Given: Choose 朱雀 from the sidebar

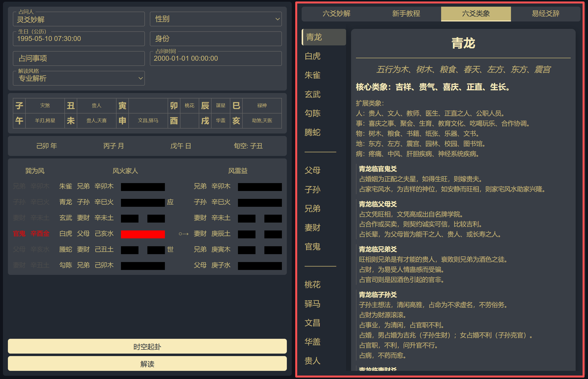Looking at the screenshot, I should point(313,75).
